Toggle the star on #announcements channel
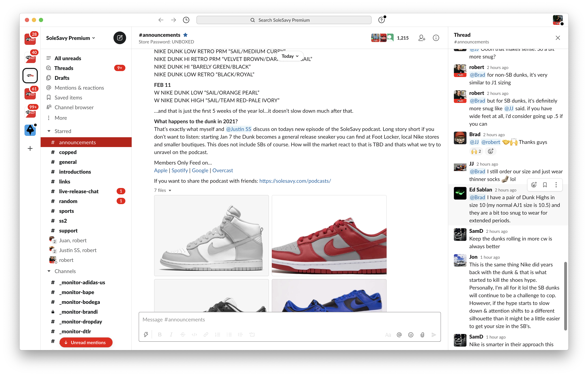Screen dimensions: 588x376 [x=185, y=35]
